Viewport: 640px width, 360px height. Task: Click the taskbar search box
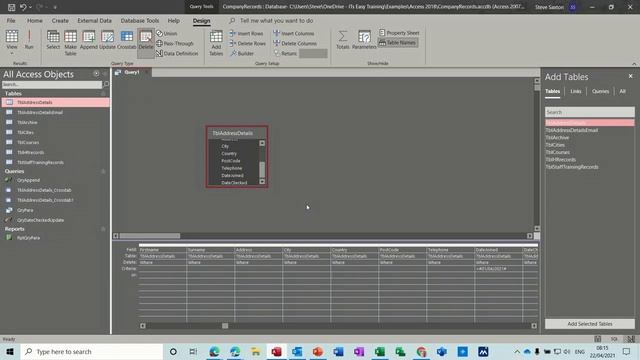(92, 352)
